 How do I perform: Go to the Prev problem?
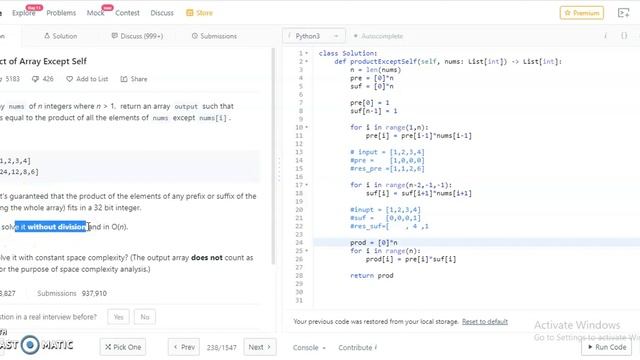pos(184,347)
